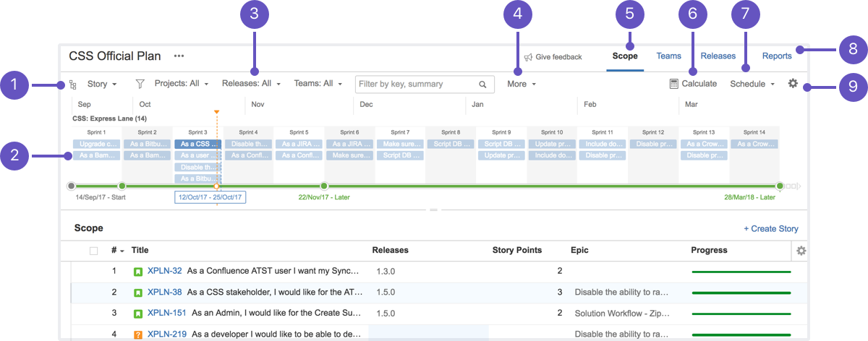Click the green story icon for XPLN-151
Viewport: 868px width, 341px height.
pos(138,314)
